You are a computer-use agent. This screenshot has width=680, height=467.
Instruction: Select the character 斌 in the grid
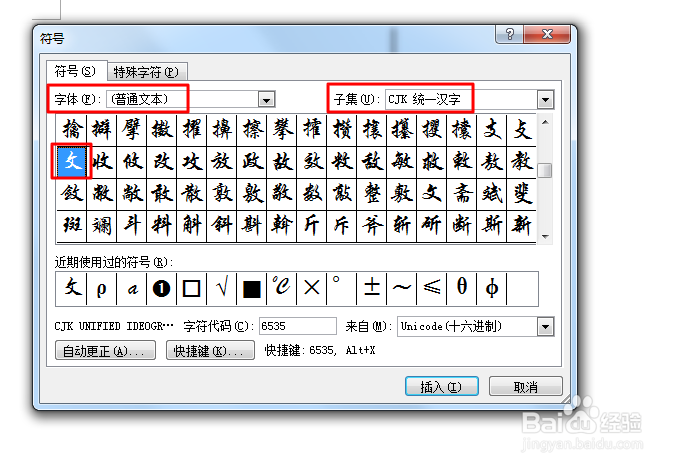tap(491, 193)
